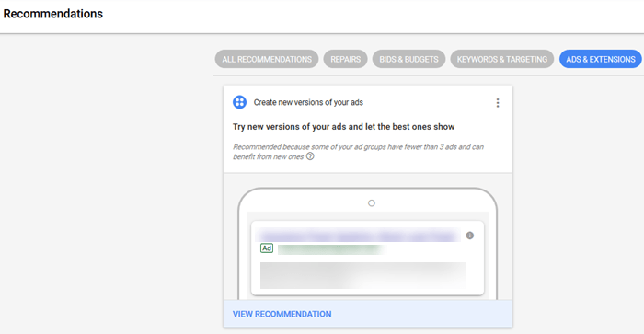
Task: Select the Bids & Budgets tab
Action: [408, 59]
